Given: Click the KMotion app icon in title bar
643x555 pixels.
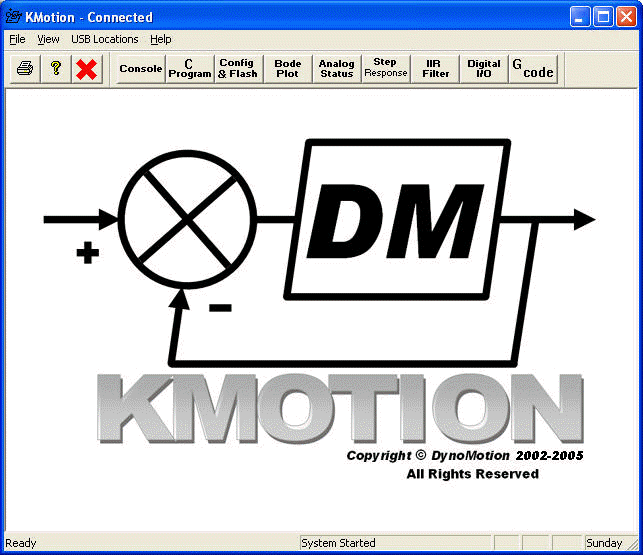Looking at the screenshot, I should tap(14, 16).
